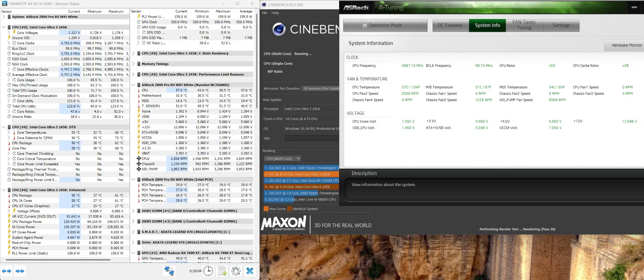
Task: Reset the elapsed time clock icon
Action: [208, 271]
